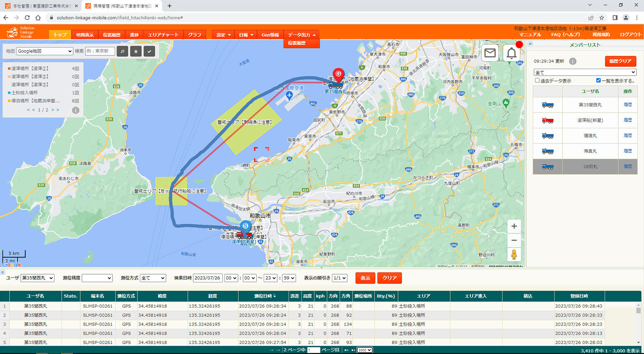Open the 地図表示 tab
The height and width of the screenshot is (354, 644).
tap(84, 35)
